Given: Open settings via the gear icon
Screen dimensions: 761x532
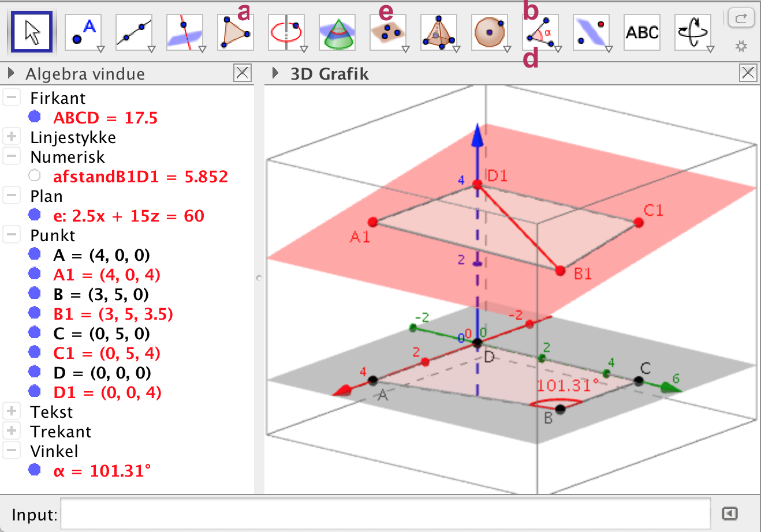Looking at the screenshot, I should pyautogui.click(x=741, y=46).
